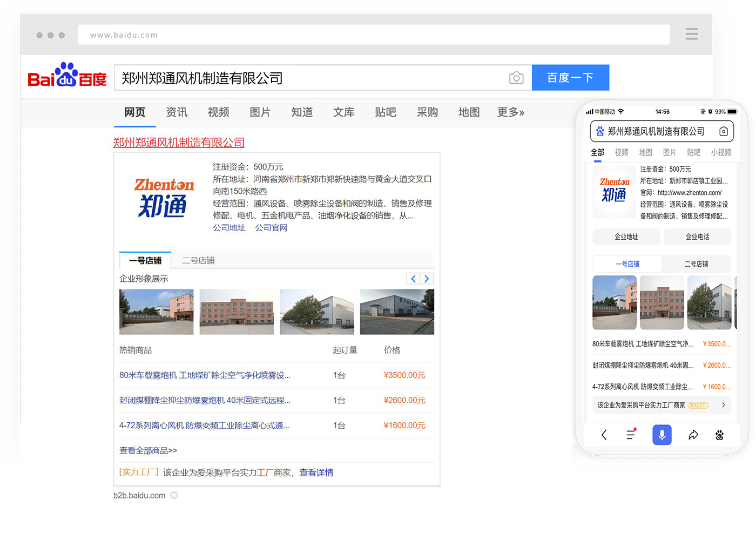The width and height of the screenshot is (756, 540).
Task: Tap the 全部 tab on phone
Action: 597,152
